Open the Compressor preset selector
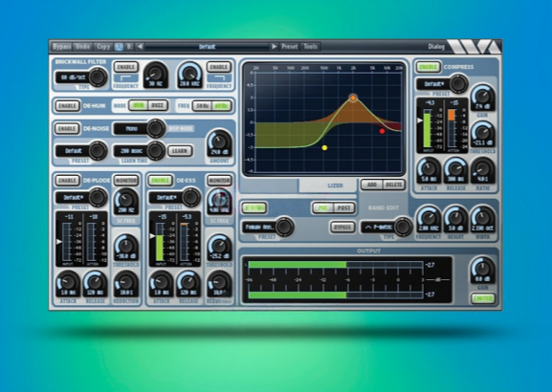 442,84
